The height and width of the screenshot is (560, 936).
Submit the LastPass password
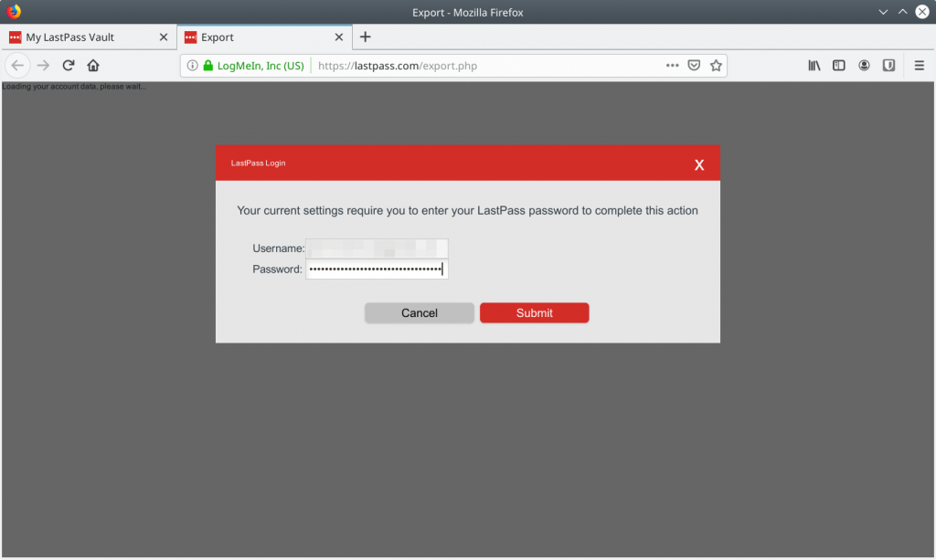point(534,313)
